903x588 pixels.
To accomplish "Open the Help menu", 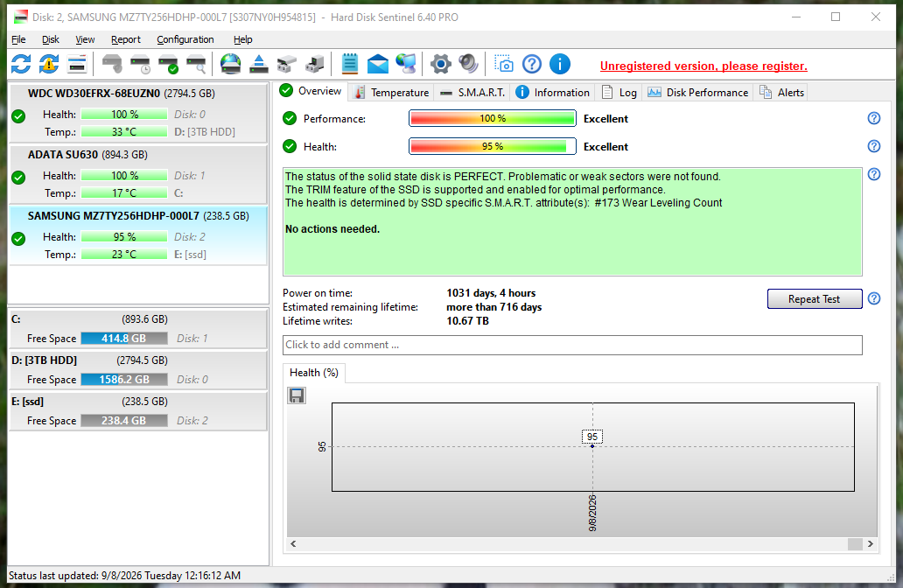I will click(243, 39).
